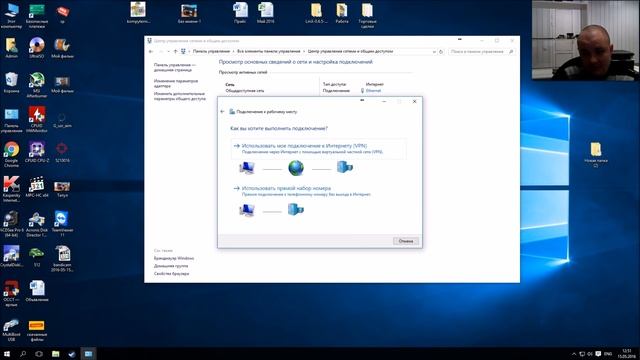The image size is (640, 360).
Task: Open Этот компьютер desktop icon
Action: coord(11,16)
